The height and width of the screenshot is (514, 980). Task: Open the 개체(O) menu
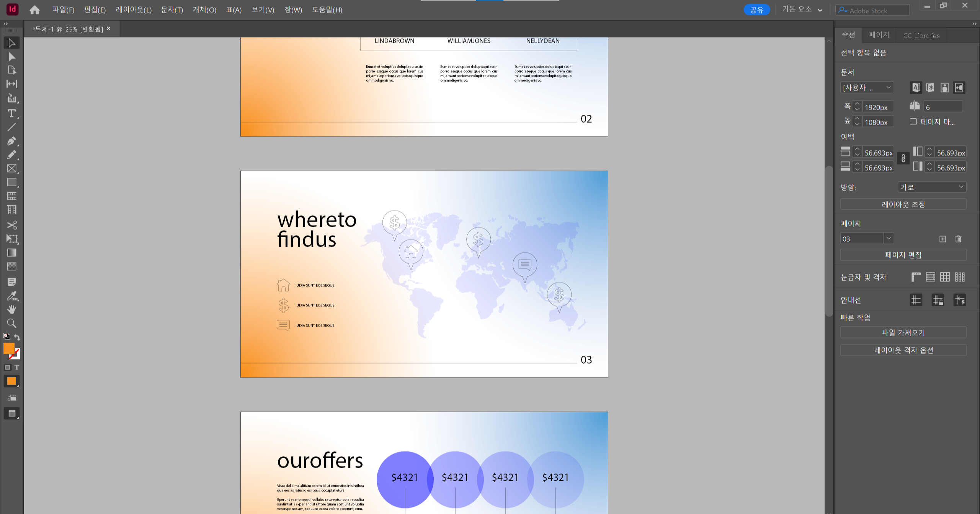204,10
